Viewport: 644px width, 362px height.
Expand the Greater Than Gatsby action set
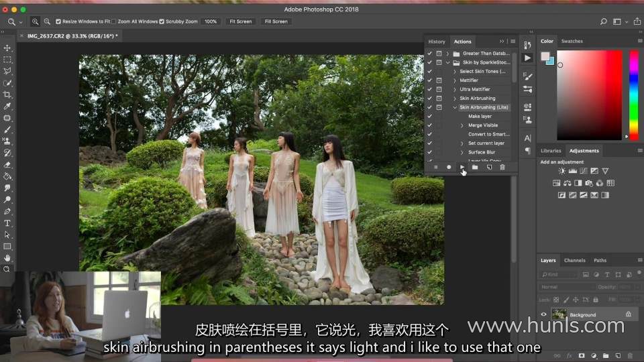[x=447, y=54]
